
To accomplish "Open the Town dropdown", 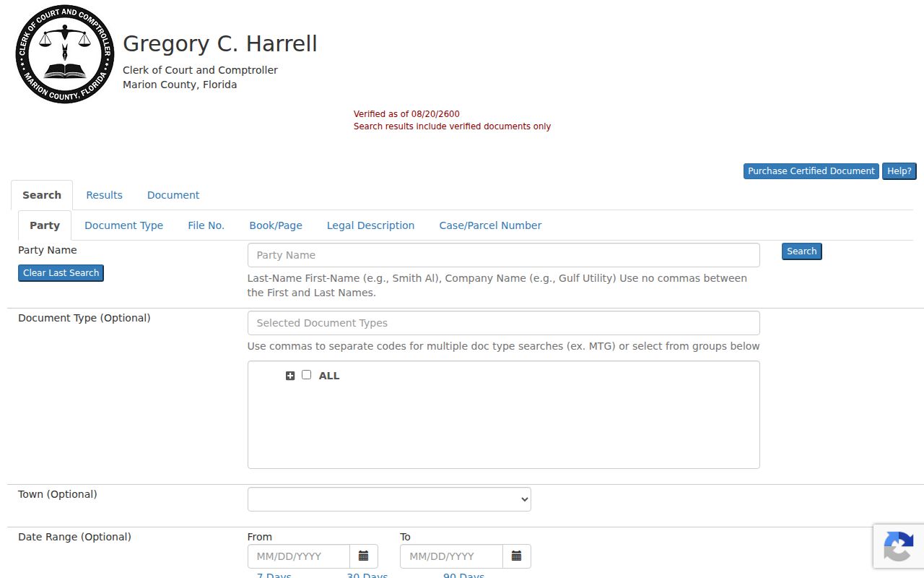I will (389, 499).
